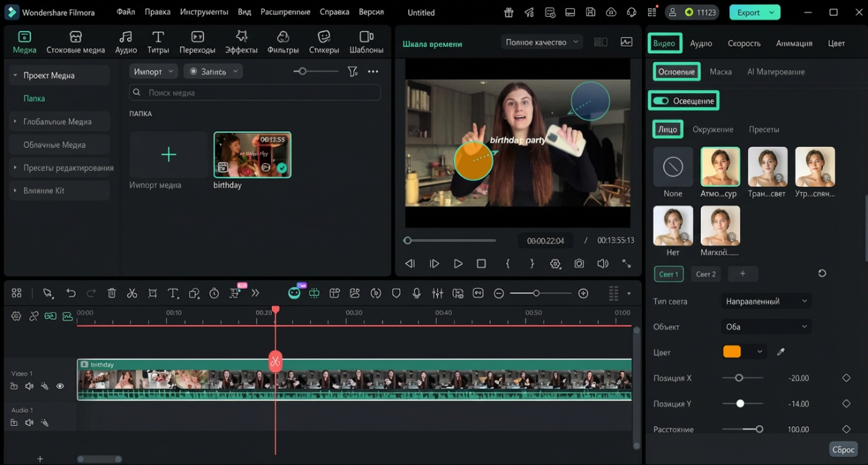Open the Инструменты menu
Viewport: 868px width, 465px height.
point(204,12)
